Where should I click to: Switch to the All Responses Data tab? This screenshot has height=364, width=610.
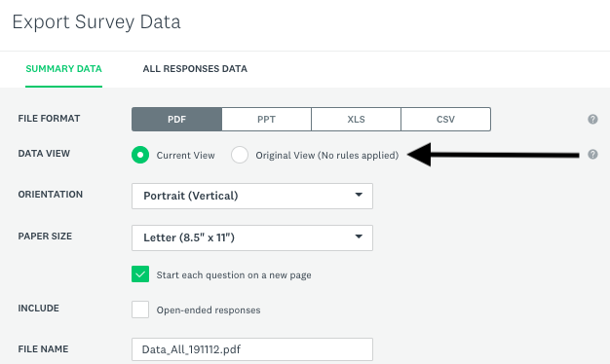click(x=195, y=69)
